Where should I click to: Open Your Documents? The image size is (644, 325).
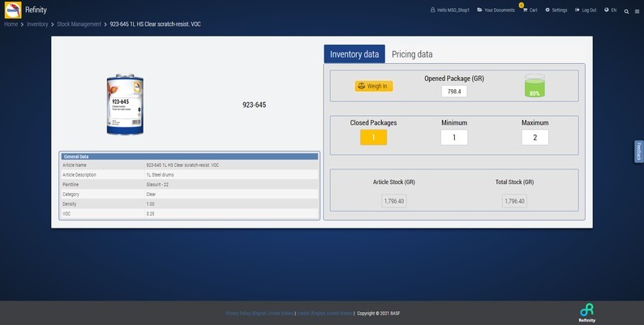pyautogui.click(x=496, y=10)
